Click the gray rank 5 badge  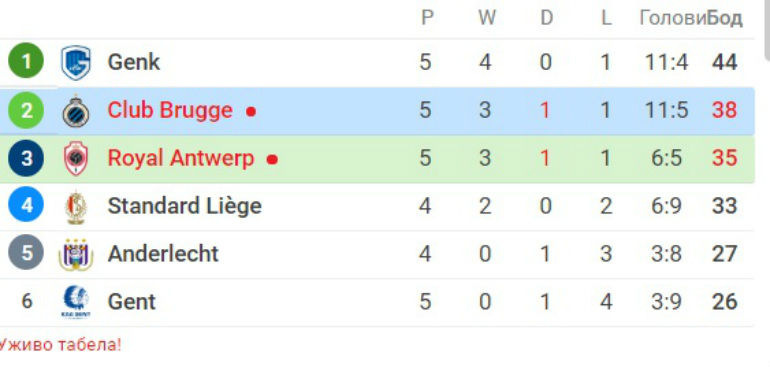tap(26, 253)
